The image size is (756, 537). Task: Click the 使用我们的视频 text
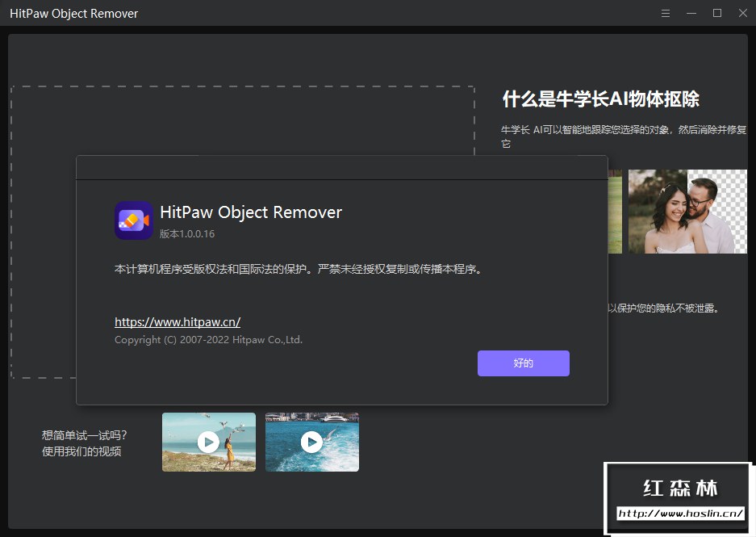click(81, 451)
